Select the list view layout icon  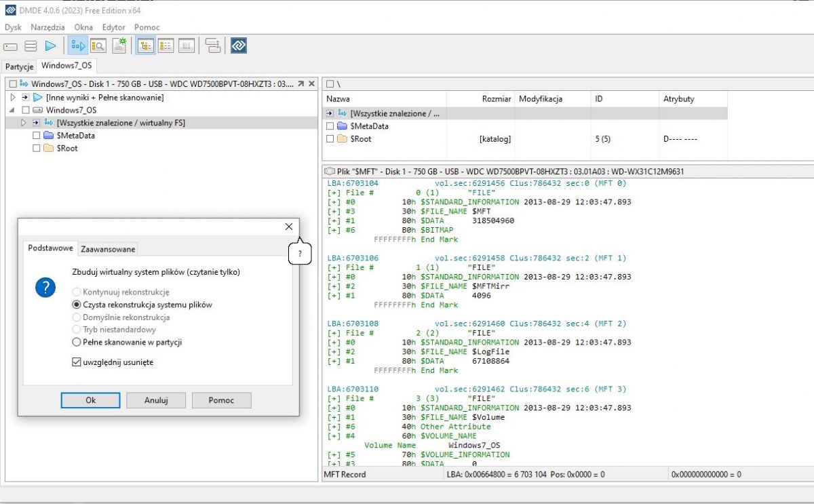tap(166, 46)
